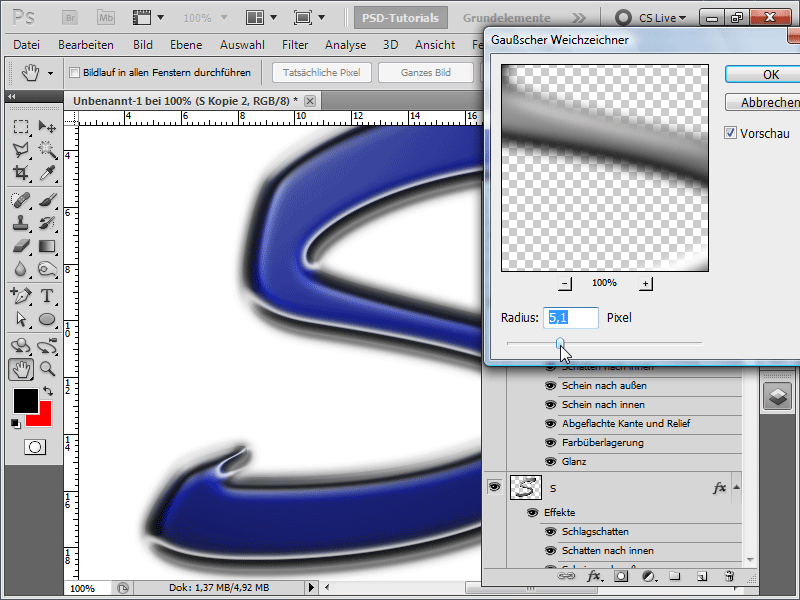Select the Gradient tool

pyautogui.click(x=47, y=246)
